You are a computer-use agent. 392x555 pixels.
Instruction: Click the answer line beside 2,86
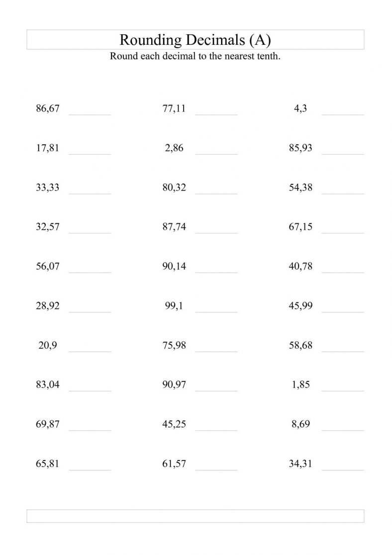216,154
